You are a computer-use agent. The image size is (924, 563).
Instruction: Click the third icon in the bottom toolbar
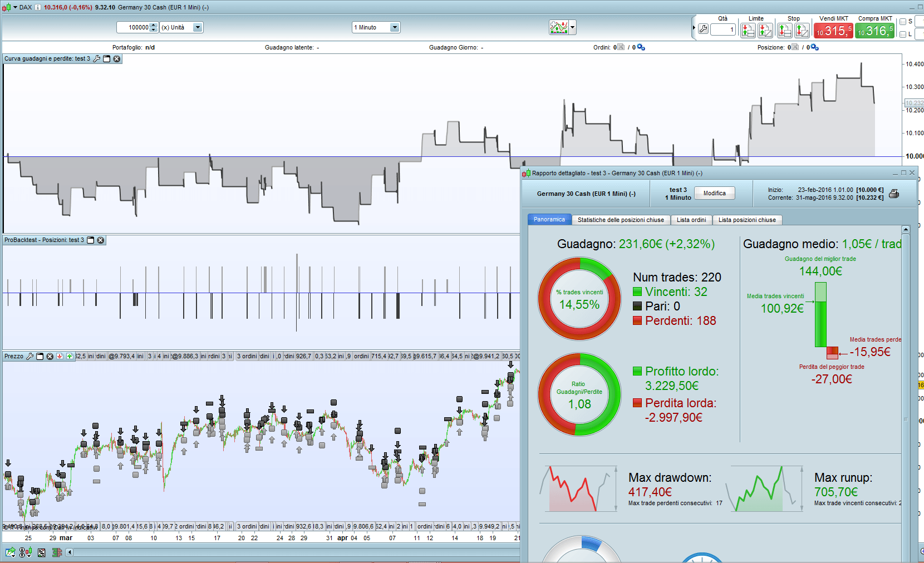(x=42, y=552)
